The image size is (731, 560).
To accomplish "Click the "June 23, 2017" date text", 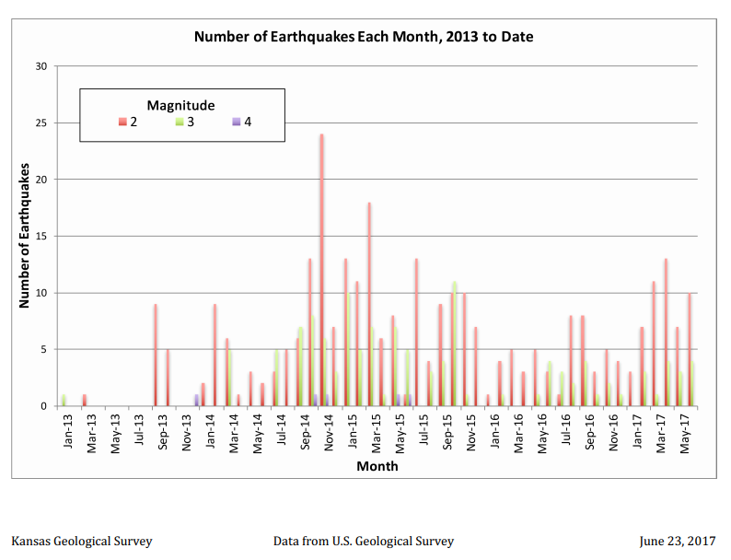I will [677, 542].
